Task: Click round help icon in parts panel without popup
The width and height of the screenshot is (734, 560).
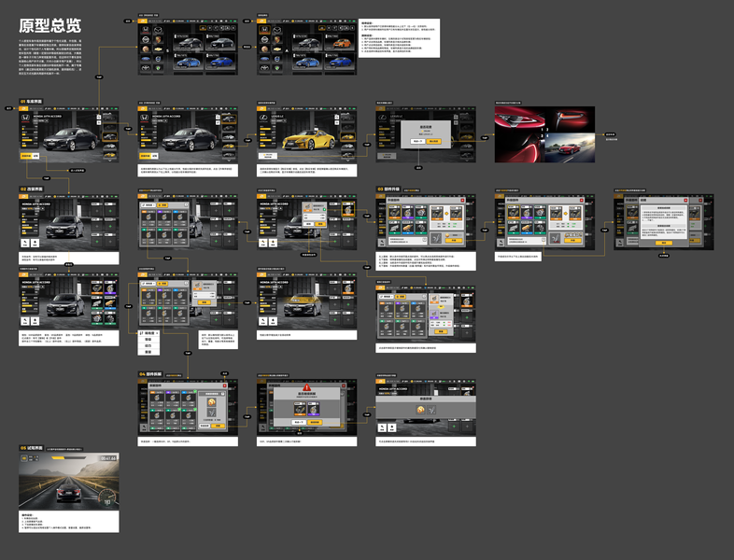Action: [187, 205]
